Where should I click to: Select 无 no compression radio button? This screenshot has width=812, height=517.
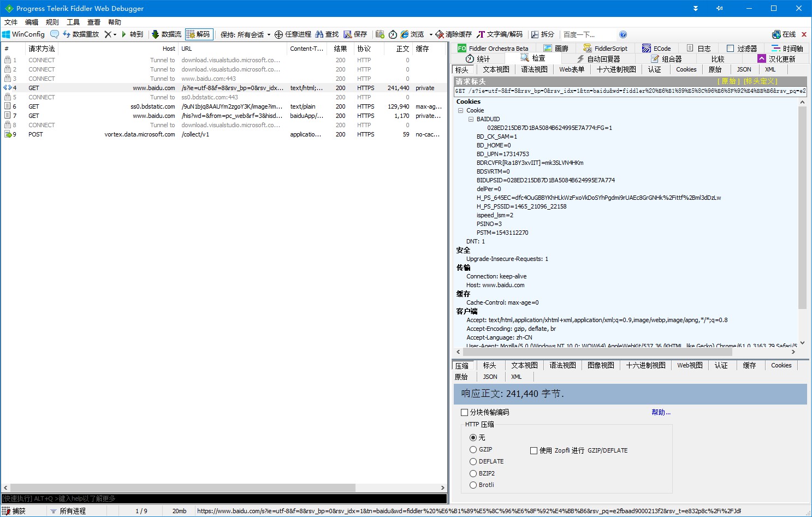[473, 437]
